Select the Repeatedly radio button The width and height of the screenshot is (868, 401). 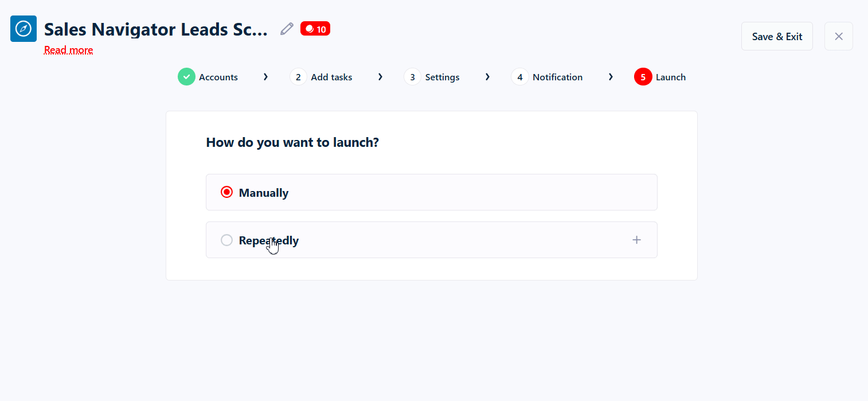[x=226, y=240]
